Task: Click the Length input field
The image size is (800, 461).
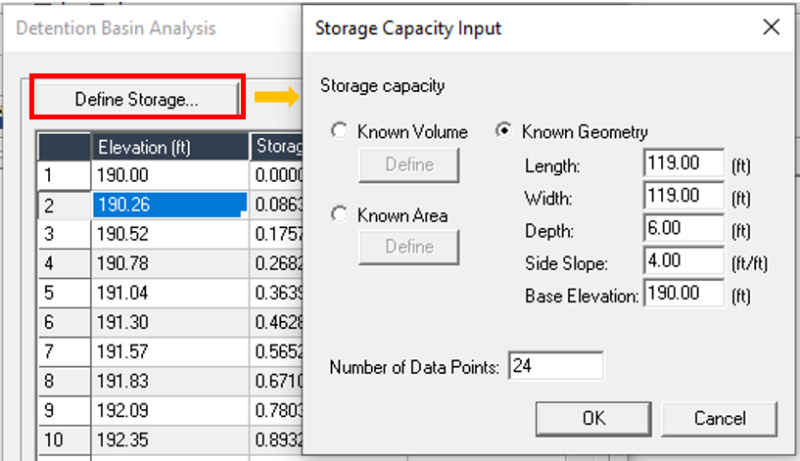Action: tap(684, 163)
